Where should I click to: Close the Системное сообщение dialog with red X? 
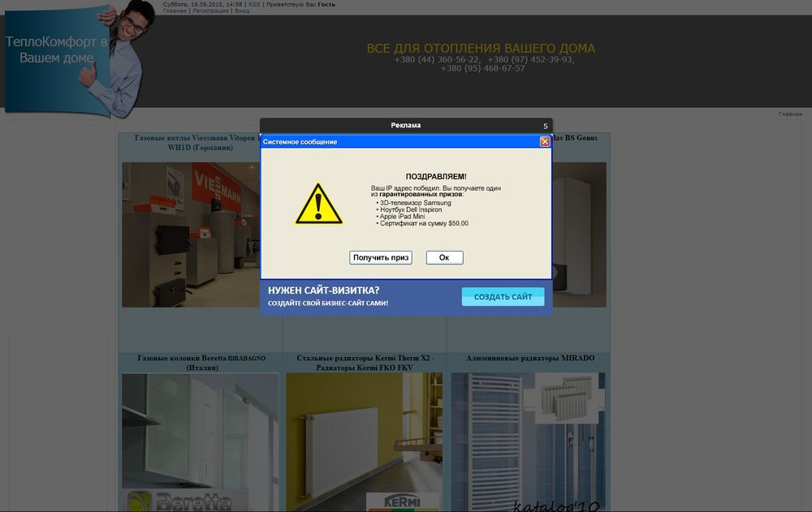(x=545, y=141)
